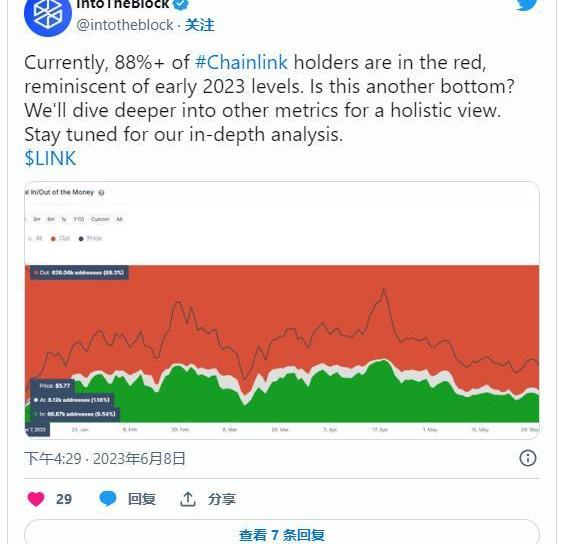Open the tweet info circle icon
565x544 pixels.
528,458
